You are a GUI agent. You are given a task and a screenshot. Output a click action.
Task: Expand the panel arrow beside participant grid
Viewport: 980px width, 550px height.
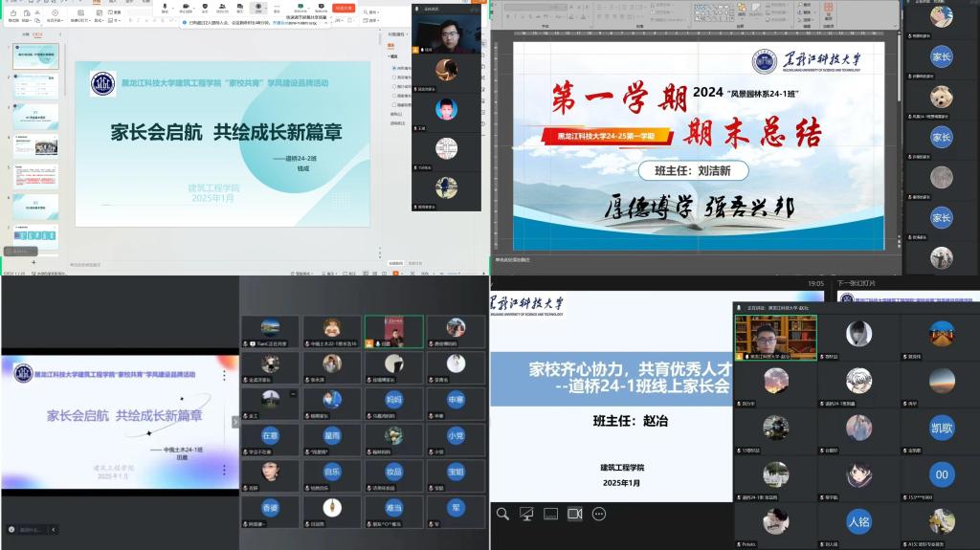(x=235, y=422)
